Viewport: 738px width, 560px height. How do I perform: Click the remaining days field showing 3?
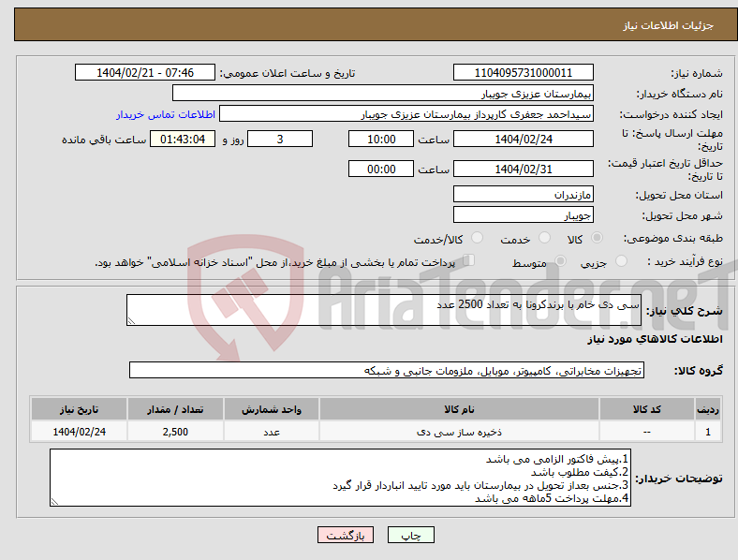(280, 139)
